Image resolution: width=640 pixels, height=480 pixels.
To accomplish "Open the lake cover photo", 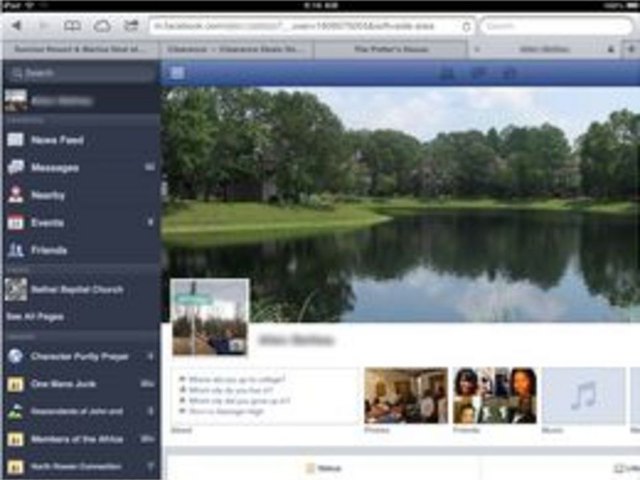I will (401, 204).
